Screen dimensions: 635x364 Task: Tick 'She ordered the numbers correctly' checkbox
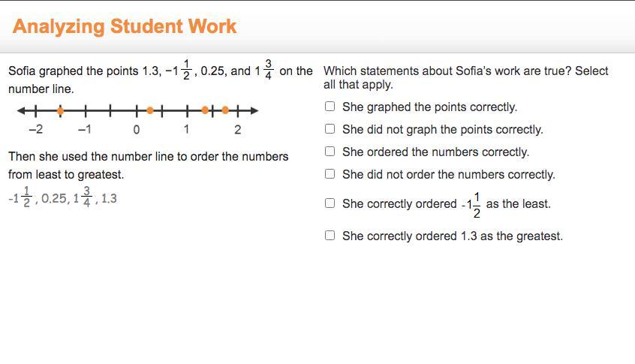coord(330,152)
